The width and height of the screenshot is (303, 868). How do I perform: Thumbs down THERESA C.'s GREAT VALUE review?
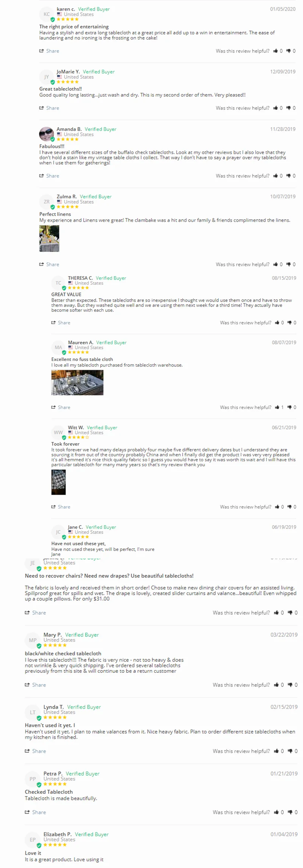coord(289,323)
